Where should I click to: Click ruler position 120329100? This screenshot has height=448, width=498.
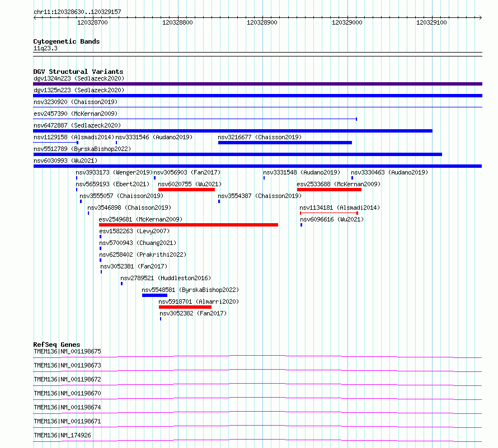click(431, 22)
